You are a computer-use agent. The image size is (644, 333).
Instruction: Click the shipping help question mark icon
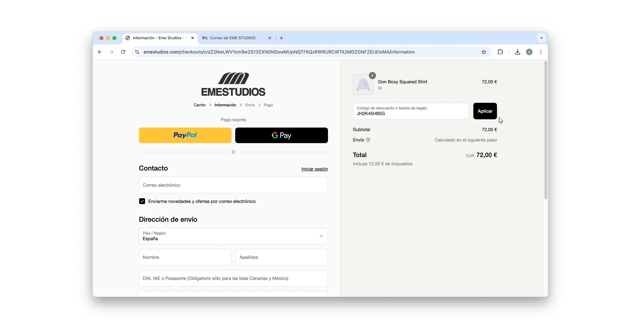[368, 140]
